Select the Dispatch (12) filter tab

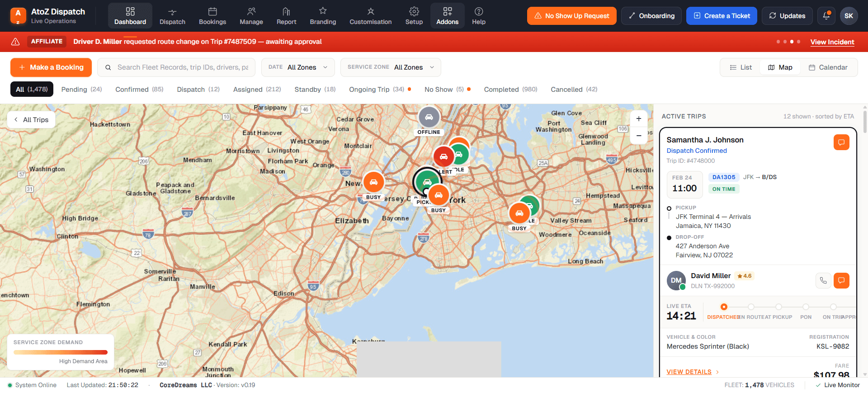198,89
